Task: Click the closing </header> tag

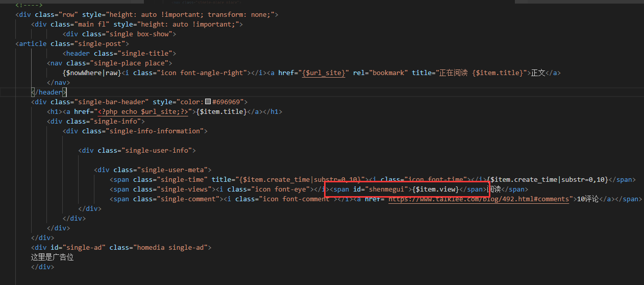Action: pyautogui.click(x=49, y=92)
